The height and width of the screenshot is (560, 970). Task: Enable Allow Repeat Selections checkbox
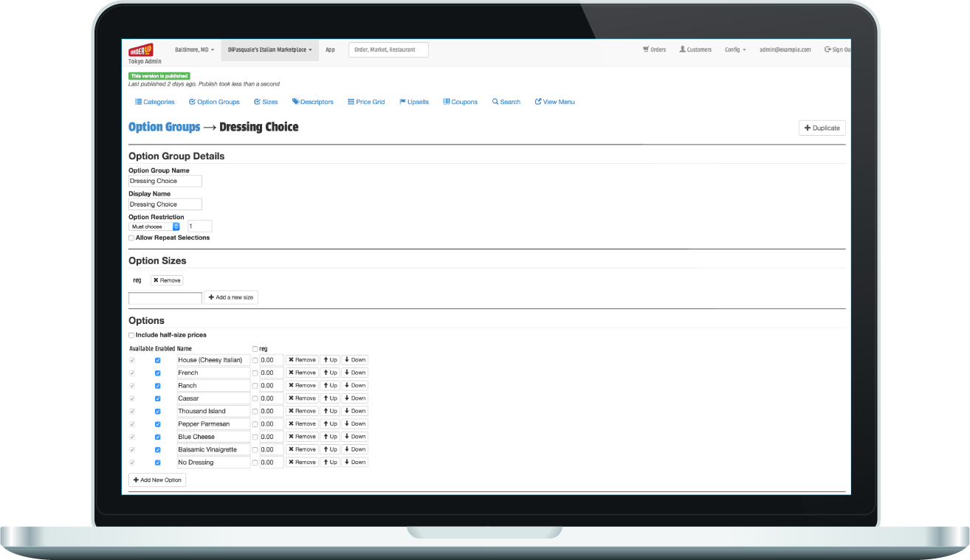click(x=131, y=238)
